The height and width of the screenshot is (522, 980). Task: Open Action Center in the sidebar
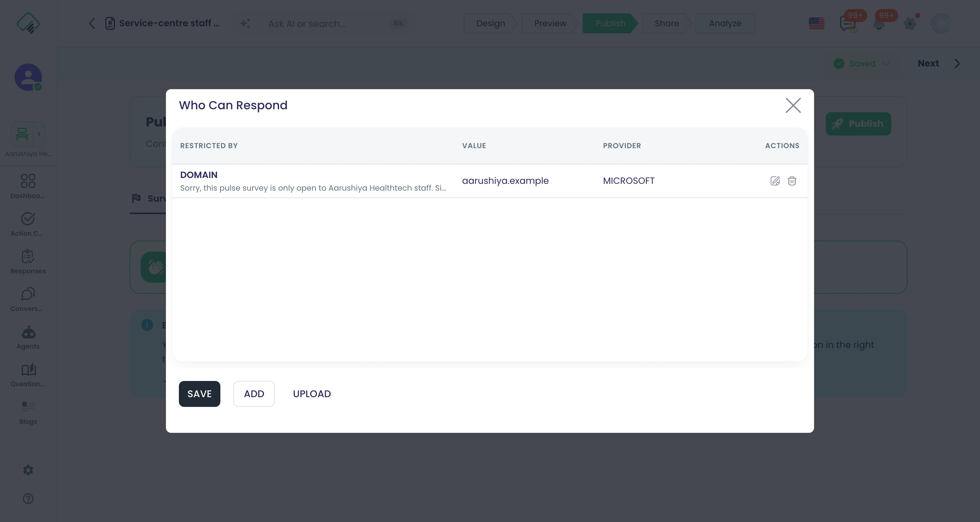[28, 224]
